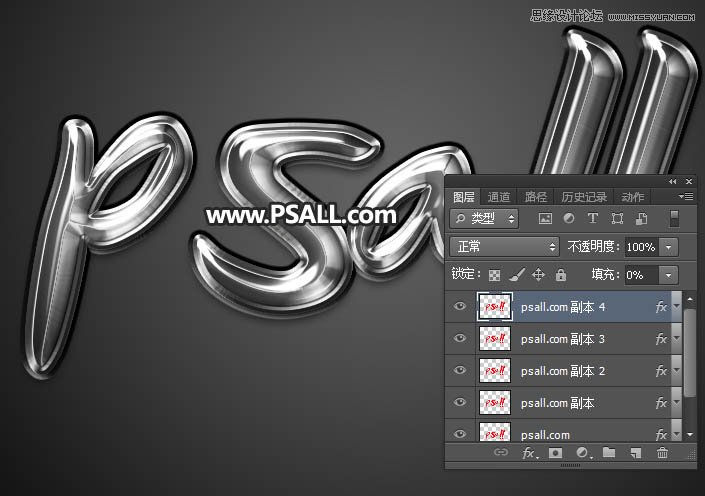Hide the psall.com 副本 3 layer
Image resolution: width=705 pixels, height=496 pixels.
[x=460, y=338]
